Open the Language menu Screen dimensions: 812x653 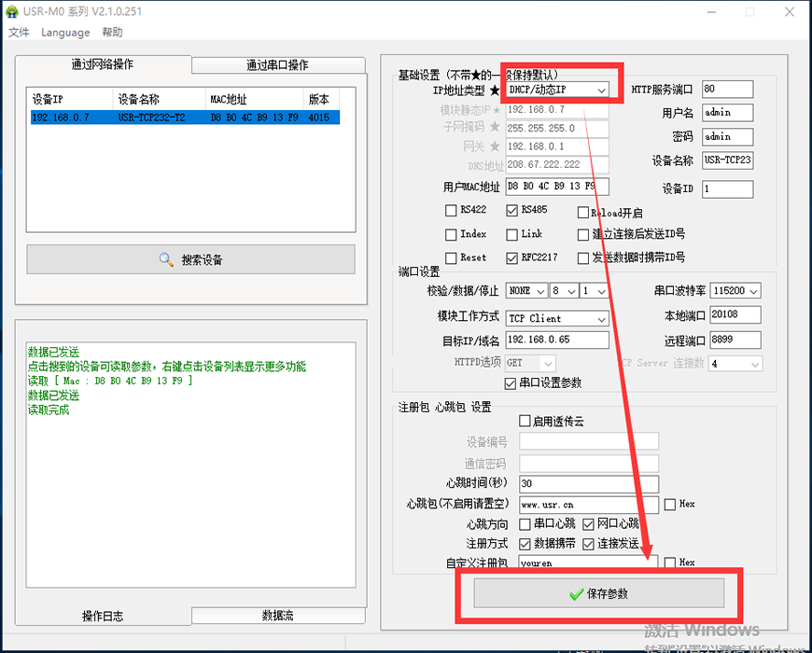[x=65, y=33]
